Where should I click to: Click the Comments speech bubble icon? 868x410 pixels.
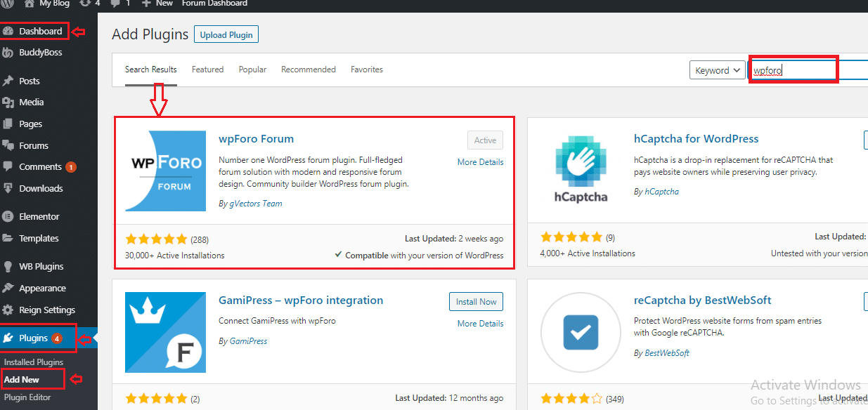tap(8, 167)
